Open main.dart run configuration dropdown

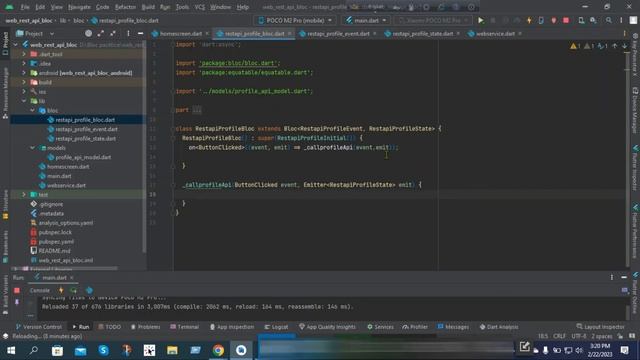point(366,20)
